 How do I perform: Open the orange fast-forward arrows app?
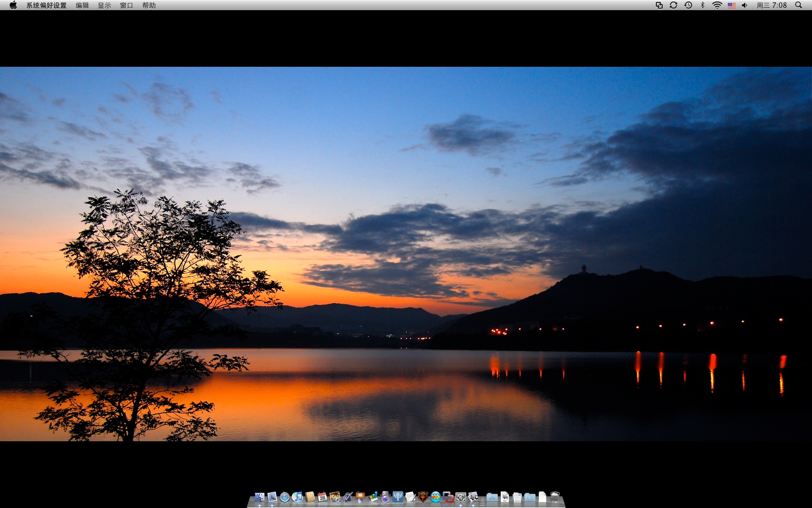[x=436, y=497]
